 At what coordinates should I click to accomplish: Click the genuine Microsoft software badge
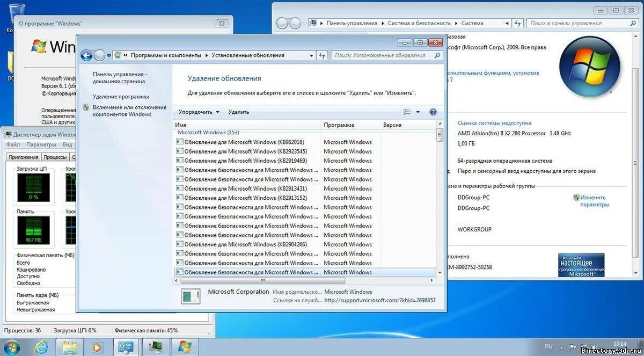tap(581, 265)
